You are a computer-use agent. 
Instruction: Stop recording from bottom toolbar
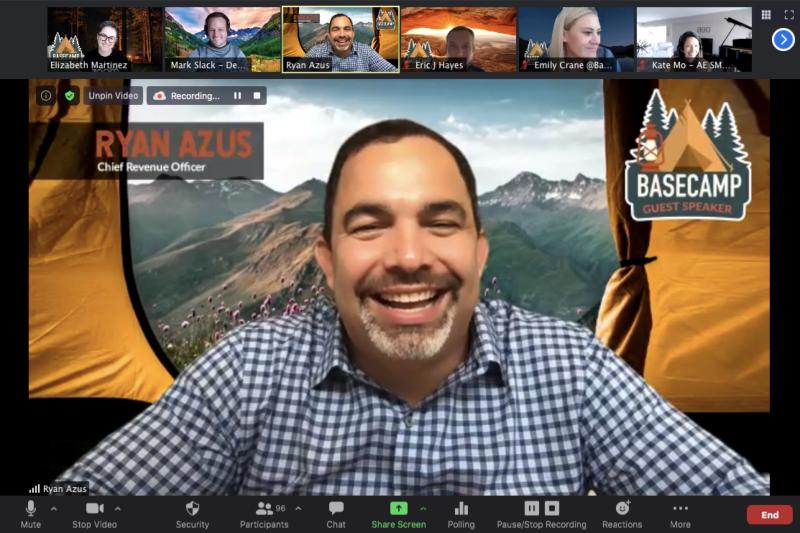pyautogui.click(x=552, y=508)
